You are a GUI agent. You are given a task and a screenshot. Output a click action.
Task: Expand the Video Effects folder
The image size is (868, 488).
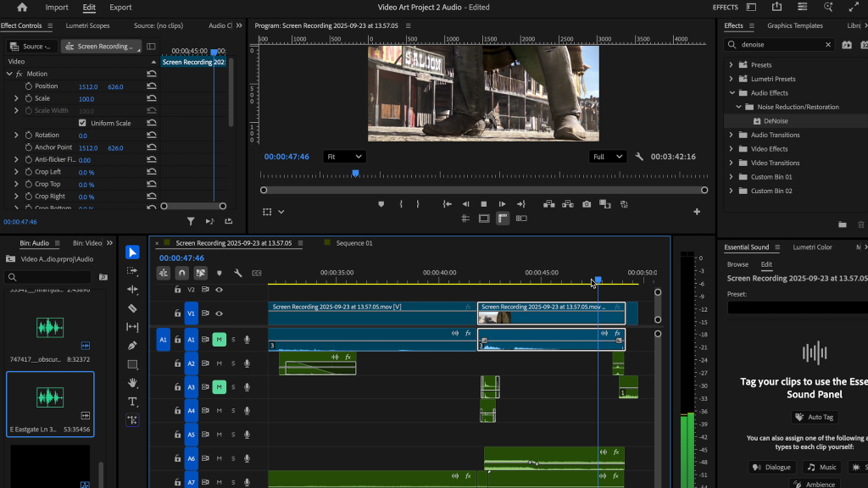(x=732, y=149)
